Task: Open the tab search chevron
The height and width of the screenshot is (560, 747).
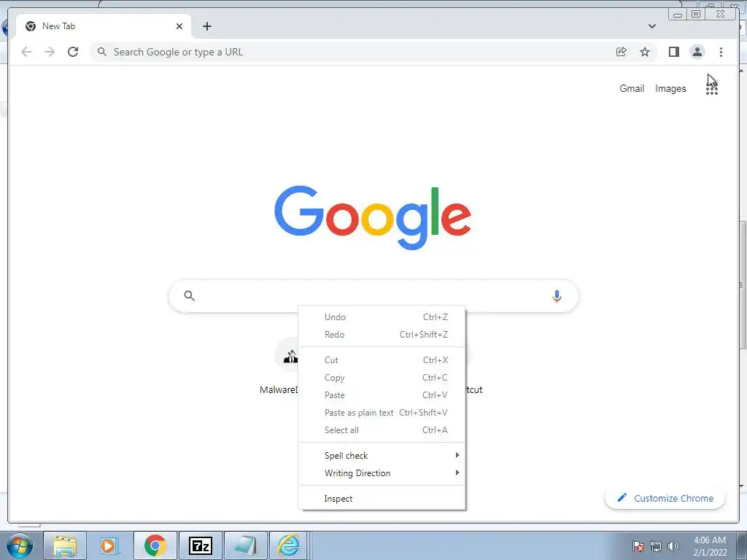Action: tap(651, 26)
